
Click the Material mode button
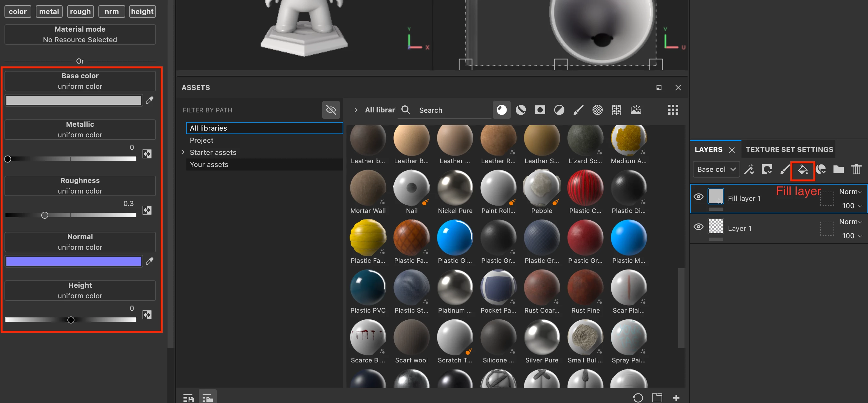(80, 34)
